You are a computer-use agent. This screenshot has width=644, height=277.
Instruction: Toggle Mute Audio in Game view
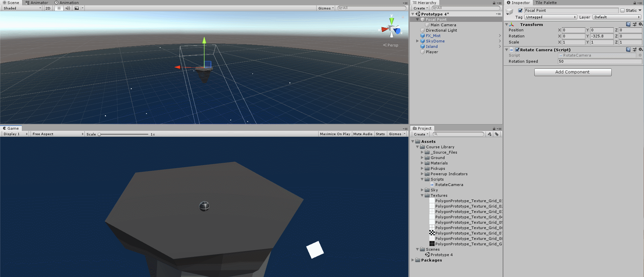[363, 134]
